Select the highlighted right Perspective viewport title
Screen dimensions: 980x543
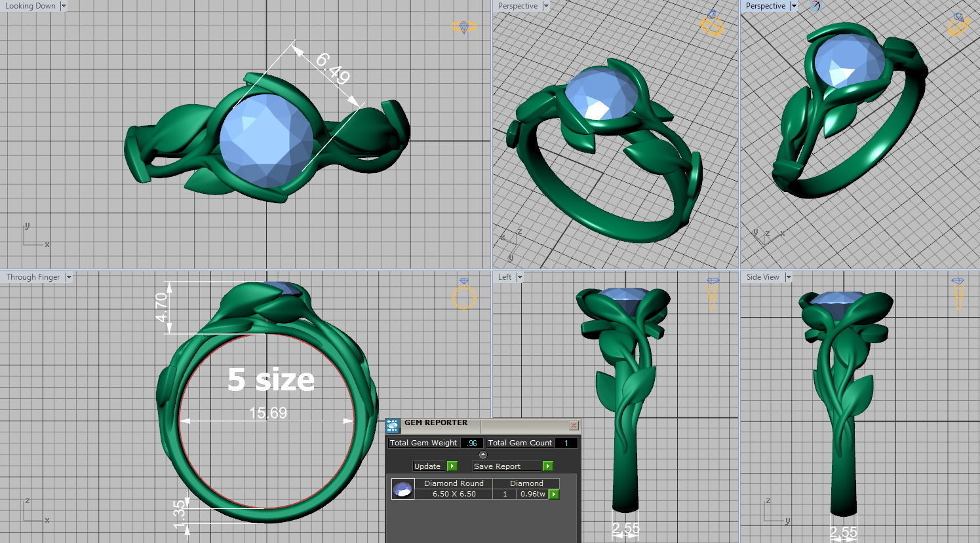point(766,6)
